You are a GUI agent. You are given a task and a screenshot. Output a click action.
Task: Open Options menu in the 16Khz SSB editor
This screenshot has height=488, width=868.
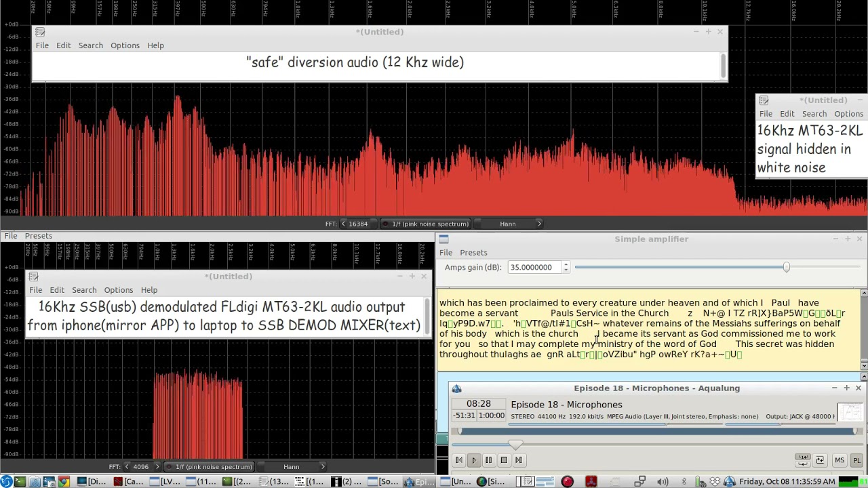coord(119,290)
